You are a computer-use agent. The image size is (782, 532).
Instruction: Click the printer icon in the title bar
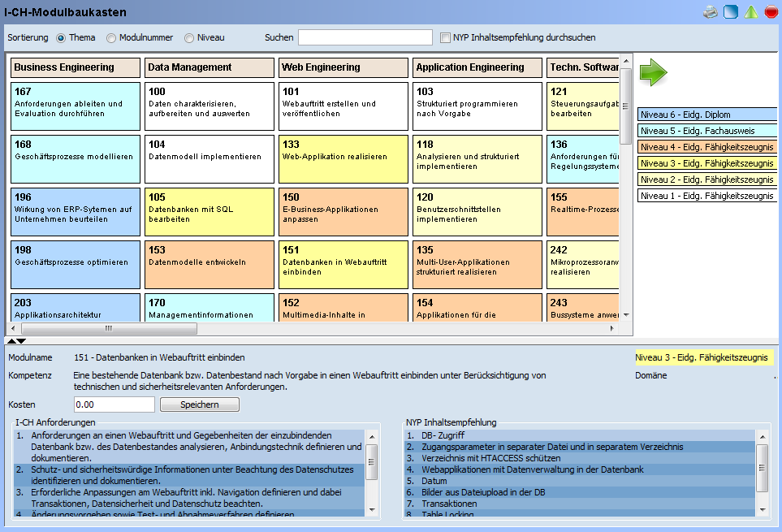pyautogui.click(x=711, y=12)
